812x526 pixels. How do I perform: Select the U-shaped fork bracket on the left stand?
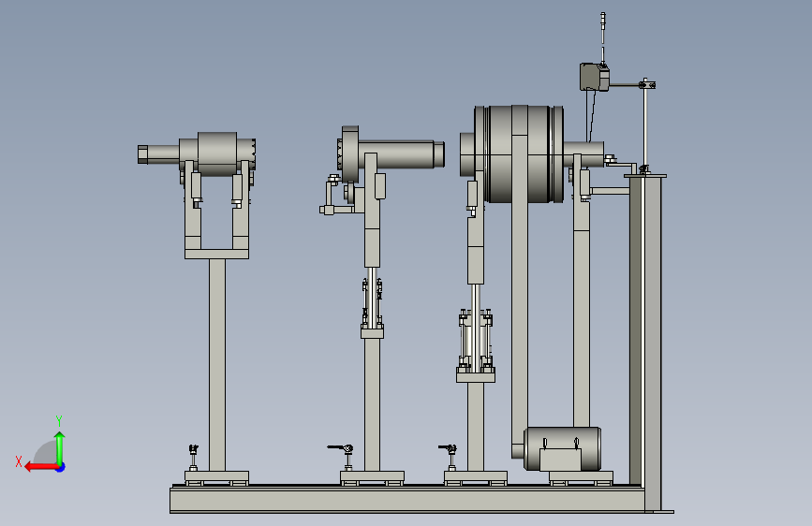click(x=217, y=210)
